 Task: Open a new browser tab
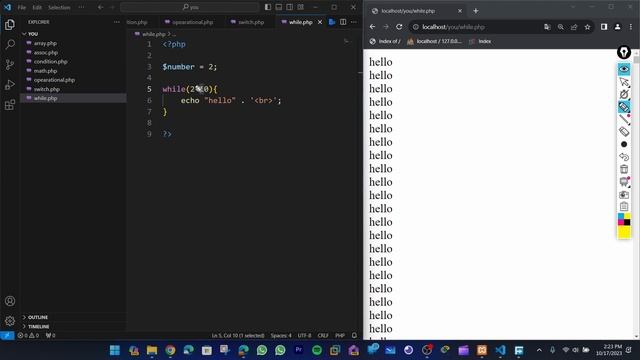point(476,11)
